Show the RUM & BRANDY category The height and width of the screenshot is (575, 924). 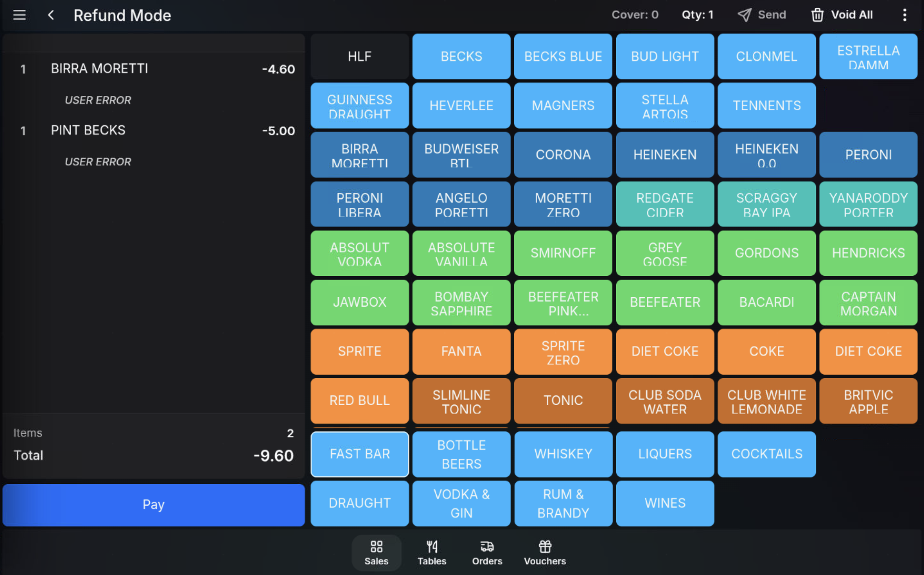pyautogui.click(x=563, y=503)
